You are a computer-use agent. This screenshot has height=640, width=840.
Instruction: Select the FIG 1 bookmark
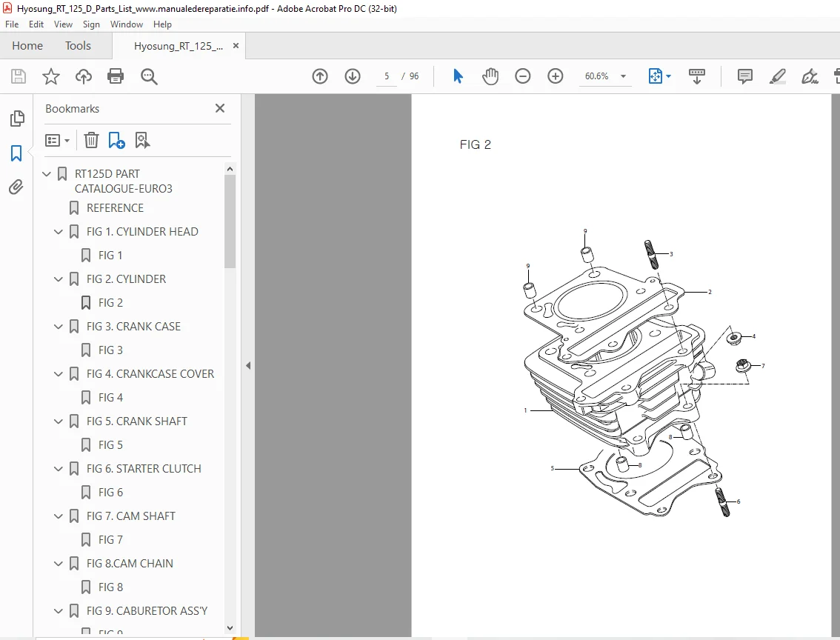pos(110,256)
